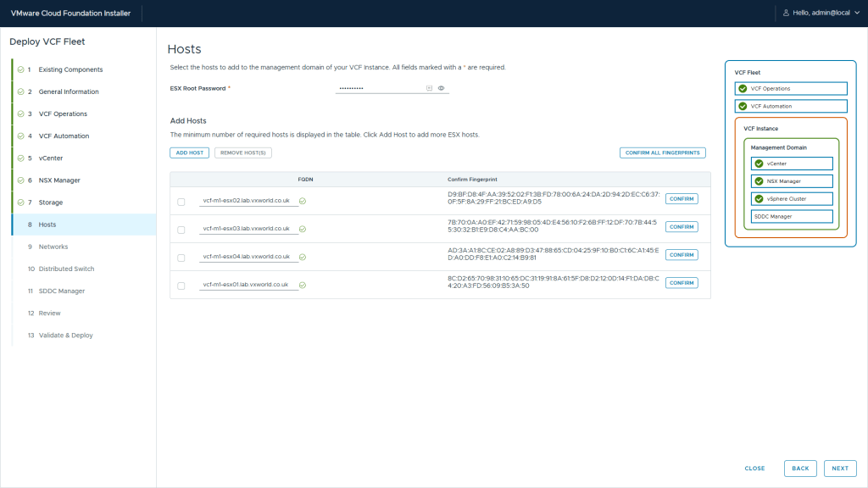The image size is (868, 488).
Task: Click the Next button
Action: pos(839,469)
